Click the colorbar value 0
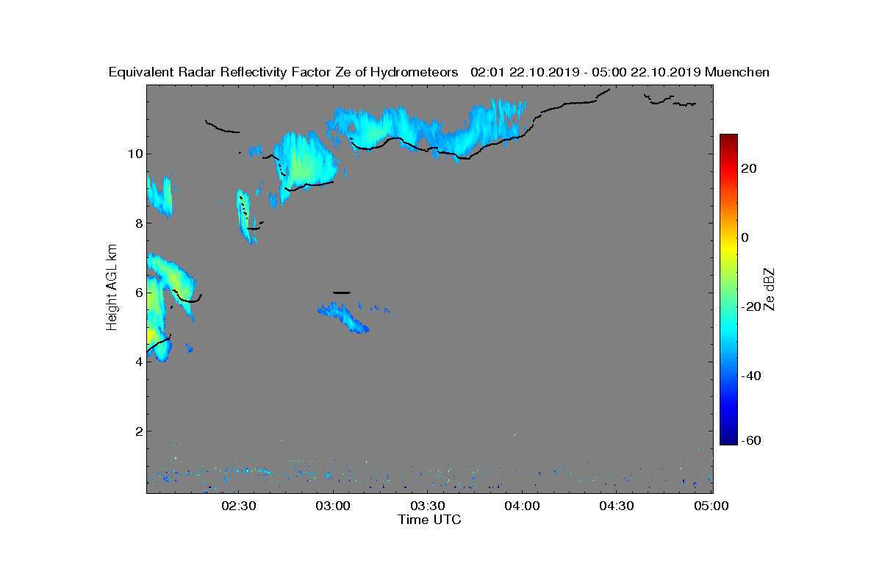Image resolution: width=882 pixels, height=588 pixels. pos(746,237)
